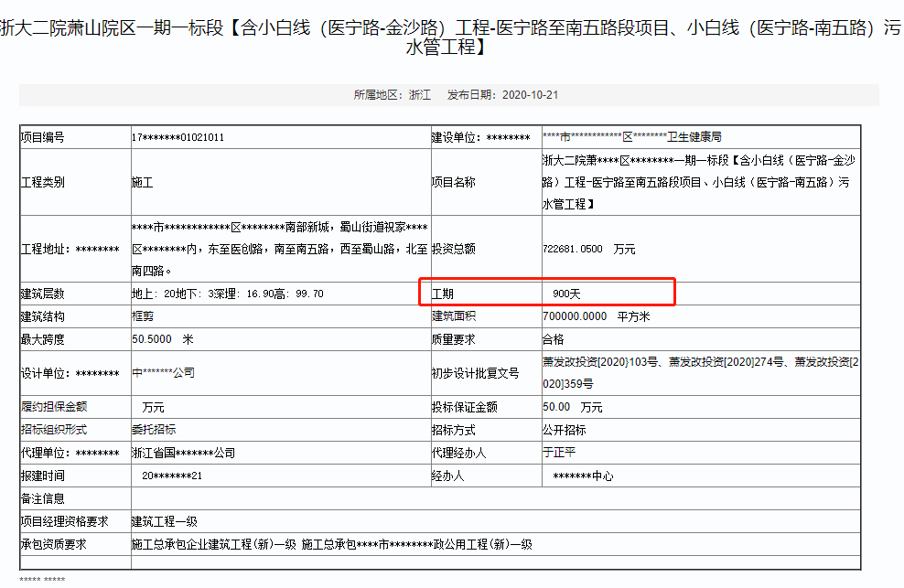Select project number 17*******01021011

[x=178, y=137]
